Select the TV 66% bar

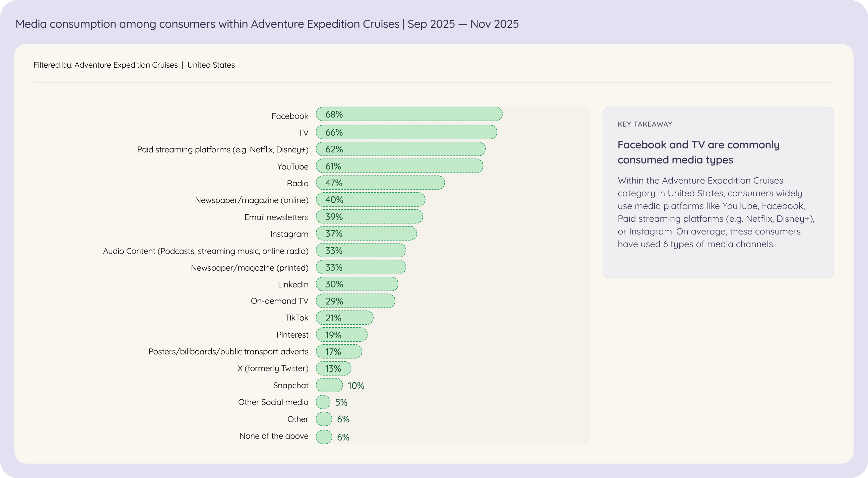[x=406, y=132]
